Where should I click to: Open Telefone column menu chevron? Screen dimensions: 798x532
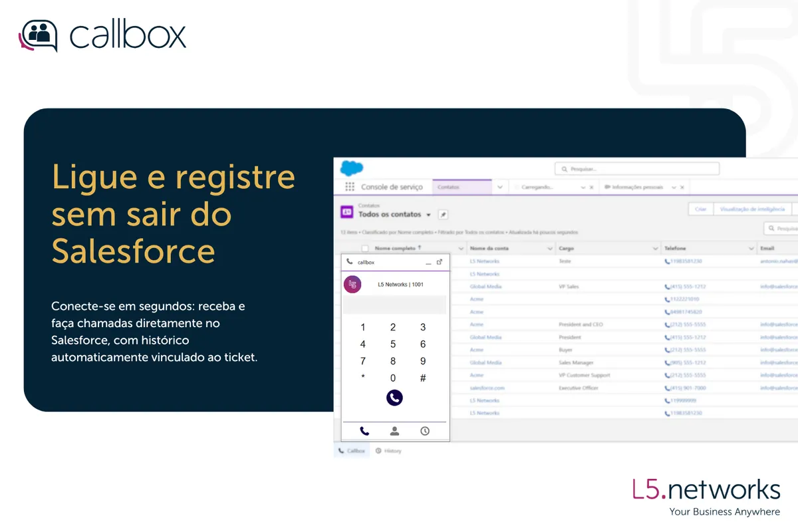pos(751,248)
